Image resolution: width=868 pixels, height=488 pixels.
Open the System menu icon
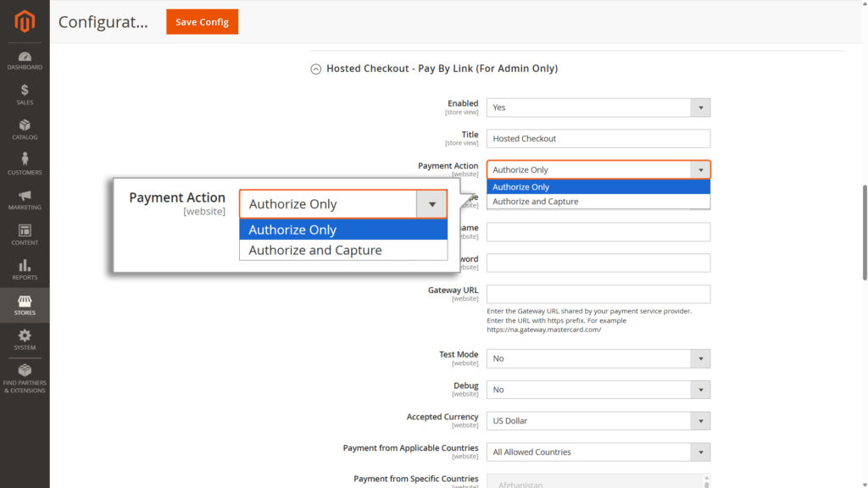tap(25, 336)
